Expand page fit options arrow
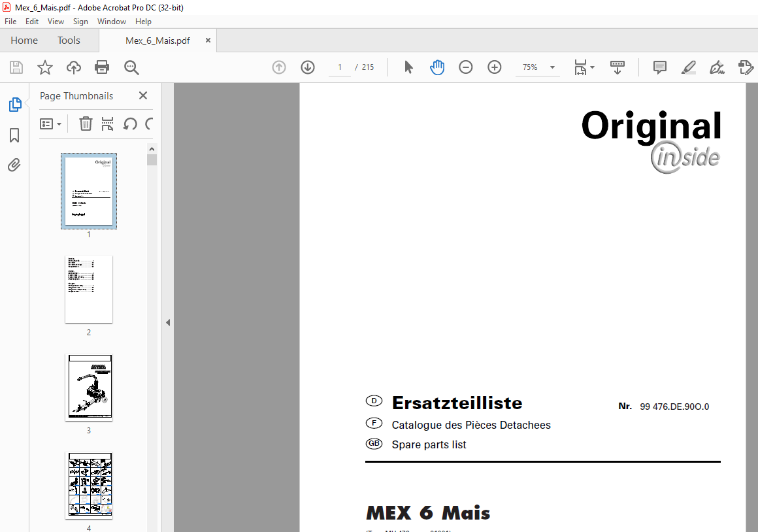Viewport: 758px width, 532px height. click(593, 67)
